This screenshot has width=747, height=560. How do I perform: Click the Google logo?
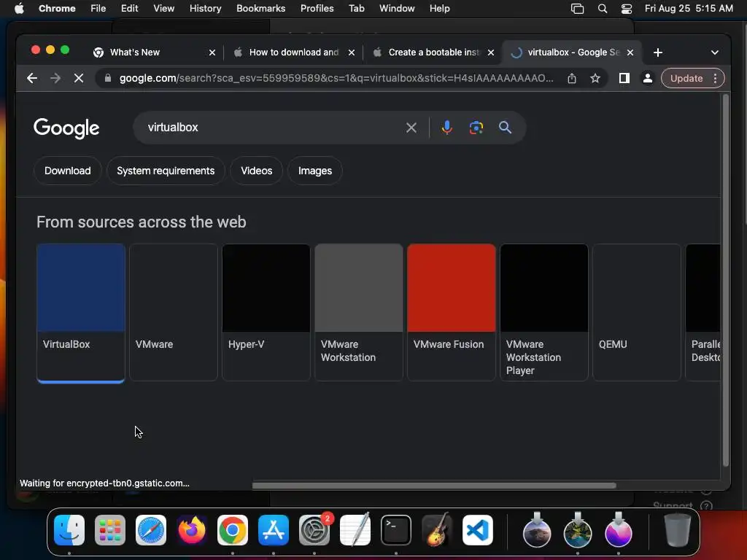point(66,128)
